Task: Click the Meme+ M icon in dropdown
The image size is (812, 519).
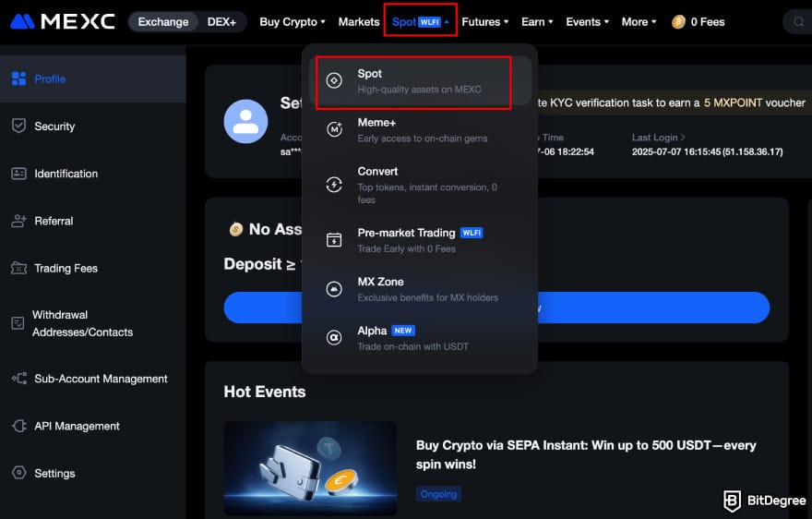Action: coord(334,129)
